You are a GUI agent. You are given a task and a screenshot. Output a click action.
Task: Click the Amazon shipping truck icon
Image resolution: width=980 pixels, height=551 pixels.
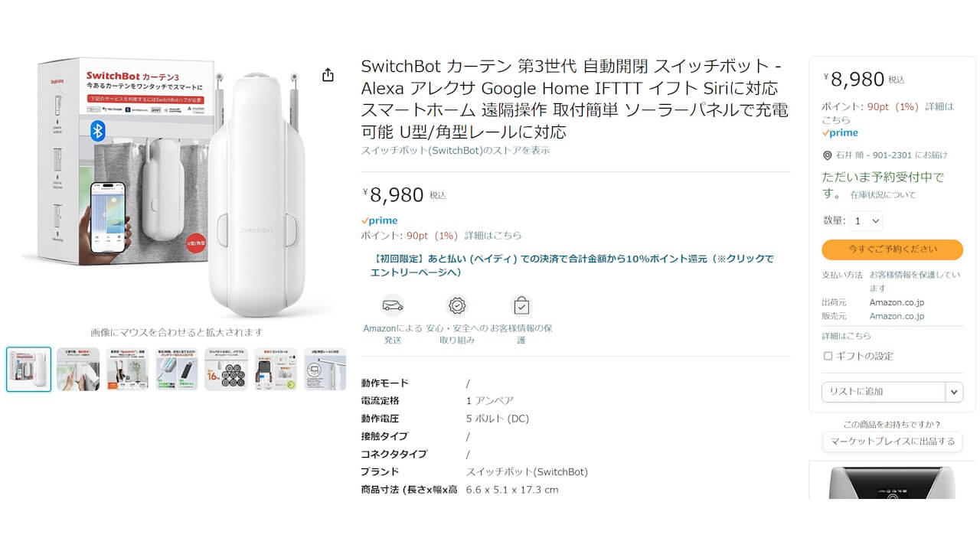pyautogui.click(x=393, y=305)
